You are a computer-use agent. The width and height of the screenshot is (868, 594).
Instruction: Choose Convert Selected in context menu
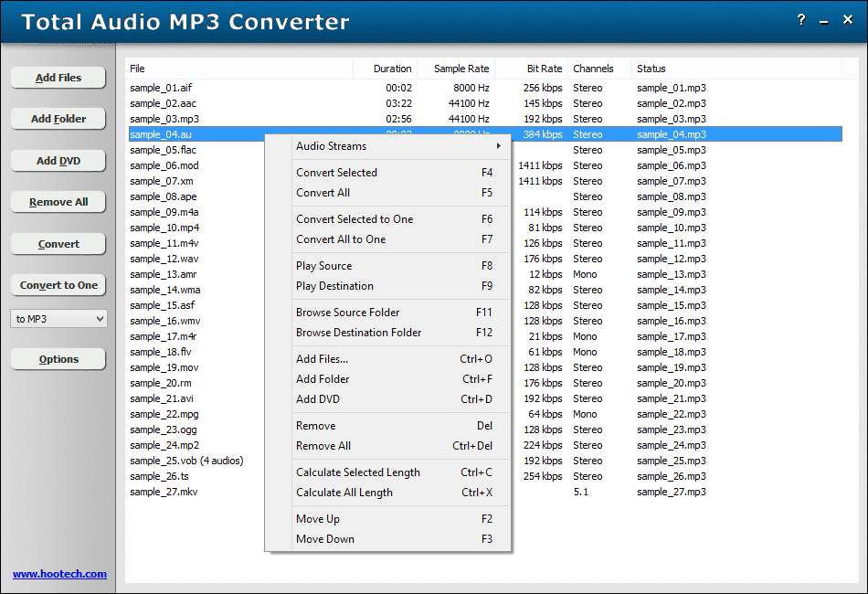(x=398, y=173)
